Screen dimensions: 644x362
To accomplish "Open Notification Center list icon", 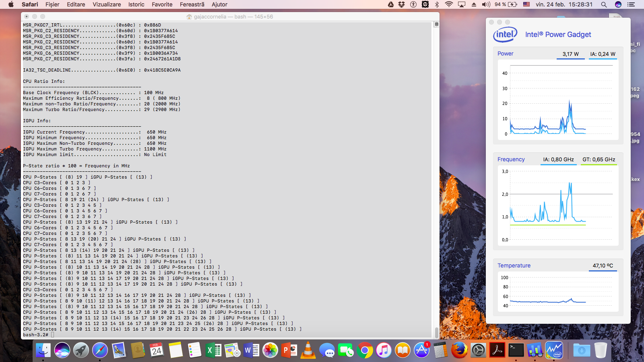I will point(631,4).
